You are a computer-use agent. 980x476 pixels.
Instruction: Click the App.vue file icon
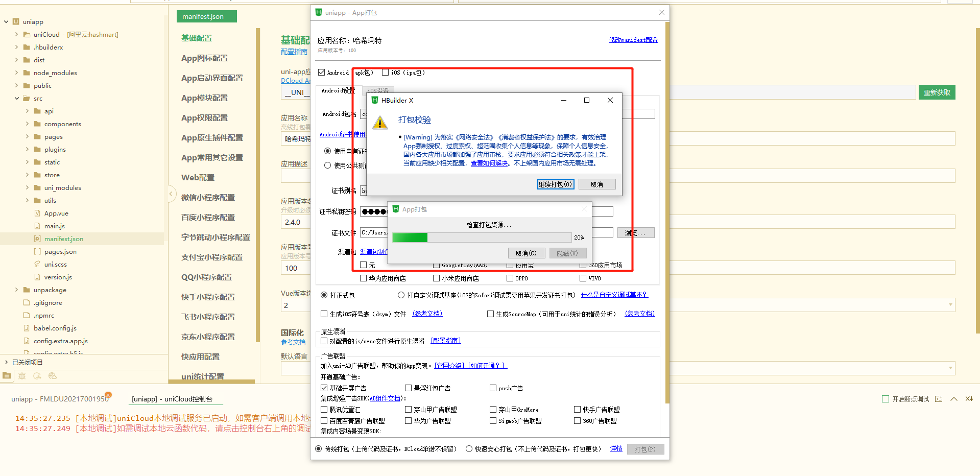[x=37, y=213]
